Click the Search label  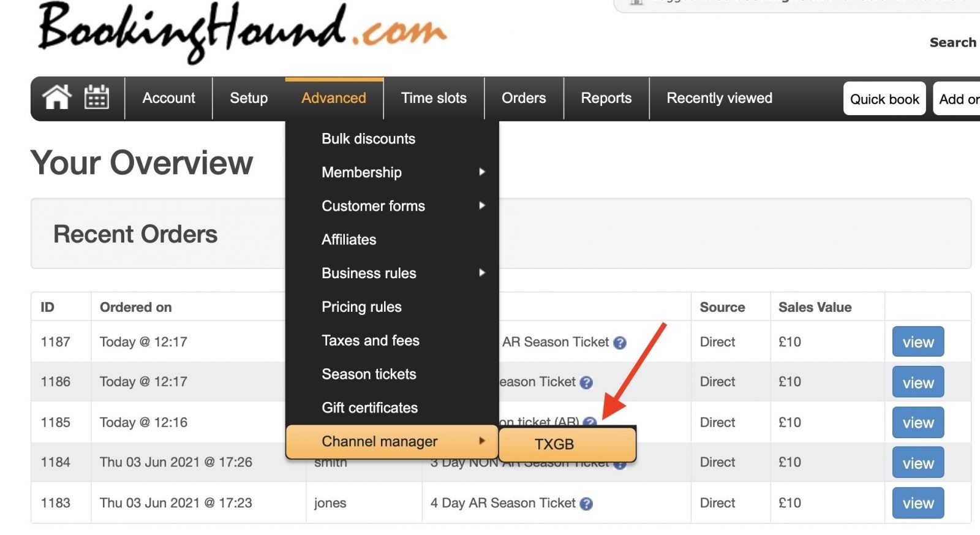(952, 42)
